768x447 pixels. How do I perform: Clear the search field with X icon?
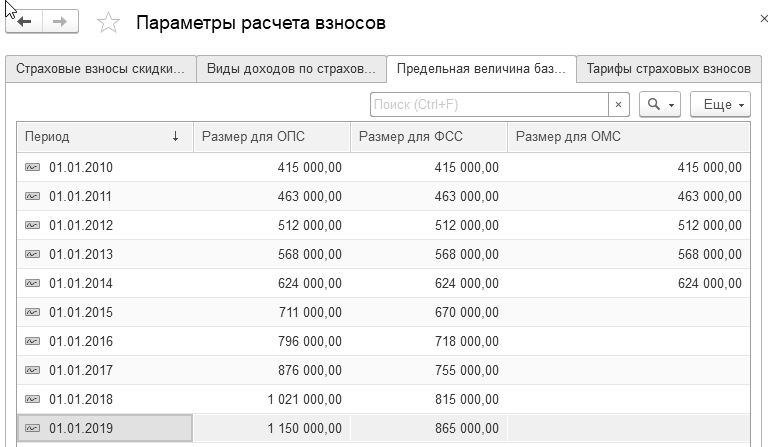pyautogui.click(x=619, y=104)
